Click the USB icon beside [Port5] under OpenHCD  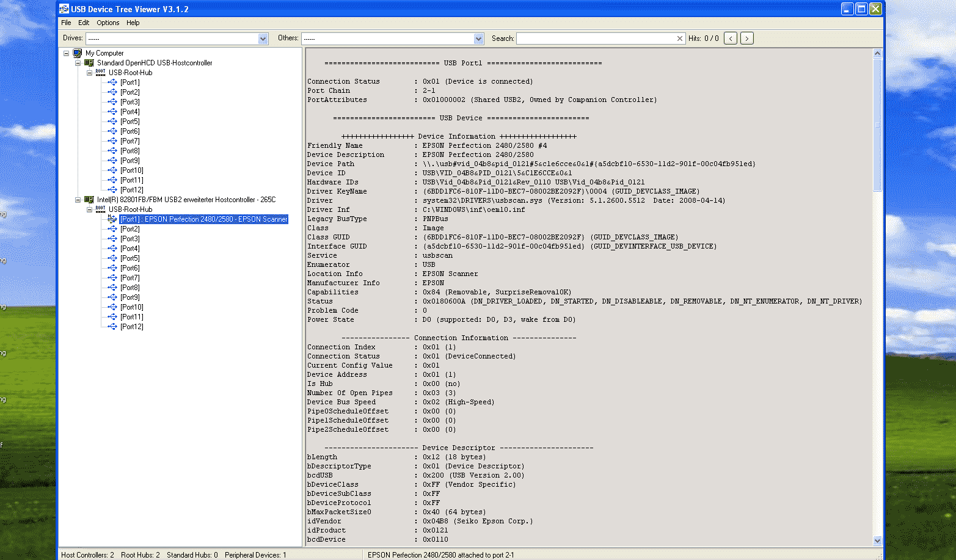(x=112, y=122)
